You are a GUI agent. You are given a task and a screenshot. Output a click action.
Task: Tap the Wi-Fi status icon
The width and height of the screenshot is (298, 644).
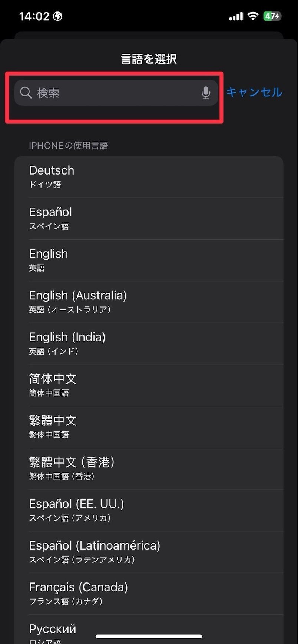pyautogui.click(x=253, y=16)
